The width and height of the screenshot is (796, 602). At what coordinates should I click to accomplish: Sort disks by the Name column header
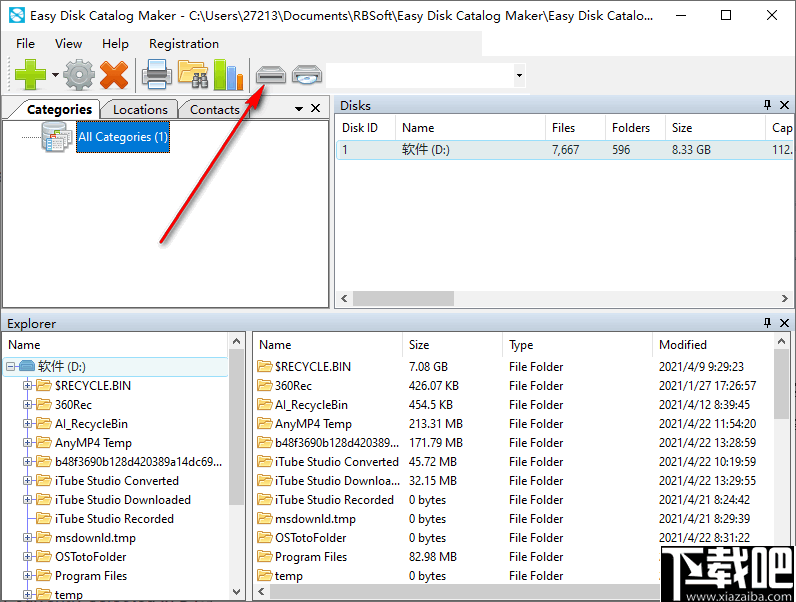click(x=470, y=128)
